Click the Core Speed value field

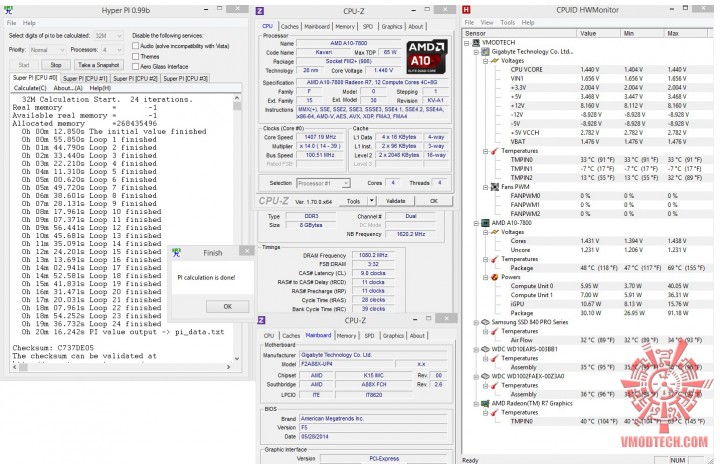(x=321, y=137)
